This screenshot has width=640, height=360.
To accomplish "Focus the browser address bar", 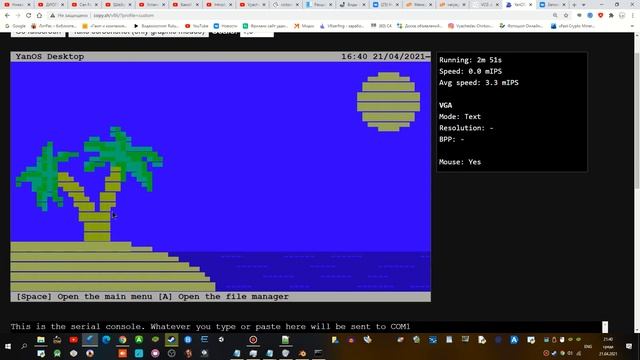I will click(302, 16).
